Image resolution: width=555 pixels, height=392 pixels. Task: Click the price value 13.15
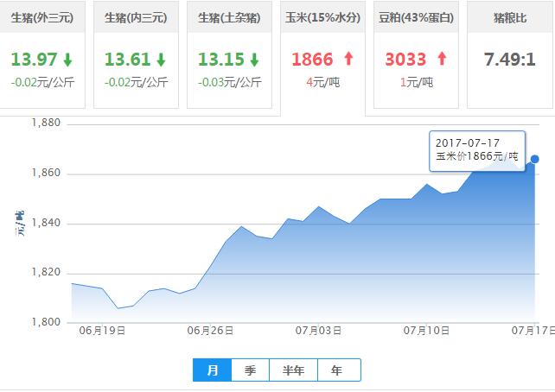pos(220,59)
